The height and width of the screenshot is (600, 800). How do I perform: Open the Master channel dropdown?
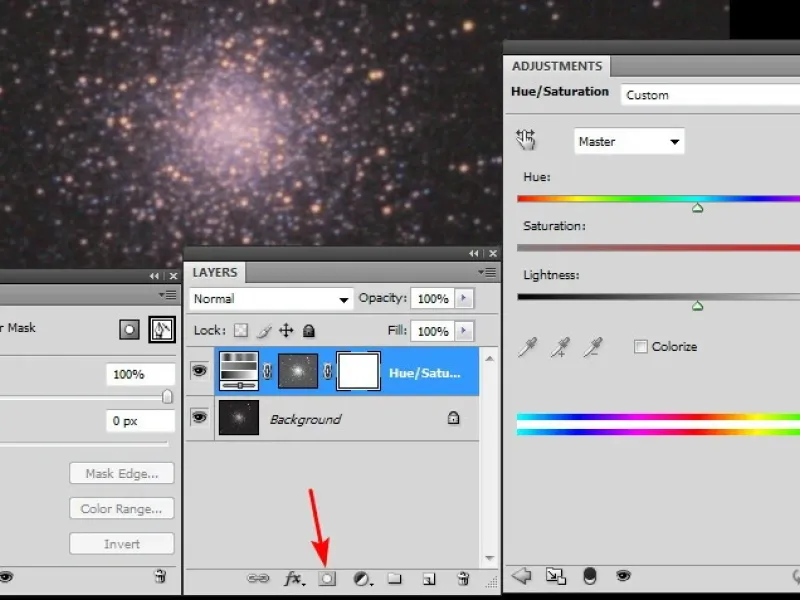629,142
